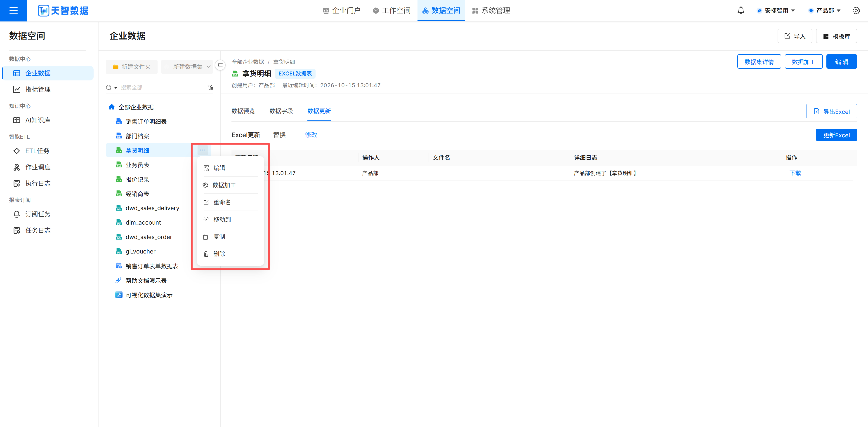Click the 下载 link in the log row
The height and width of the screenshot is (427, 868).
(x=795, y=173)
